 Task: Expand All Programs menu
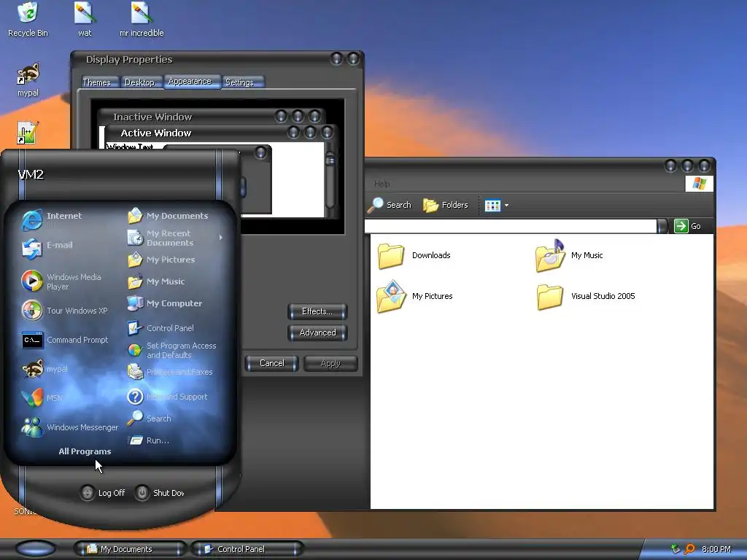pyautogui.click(x=85, y=451)
